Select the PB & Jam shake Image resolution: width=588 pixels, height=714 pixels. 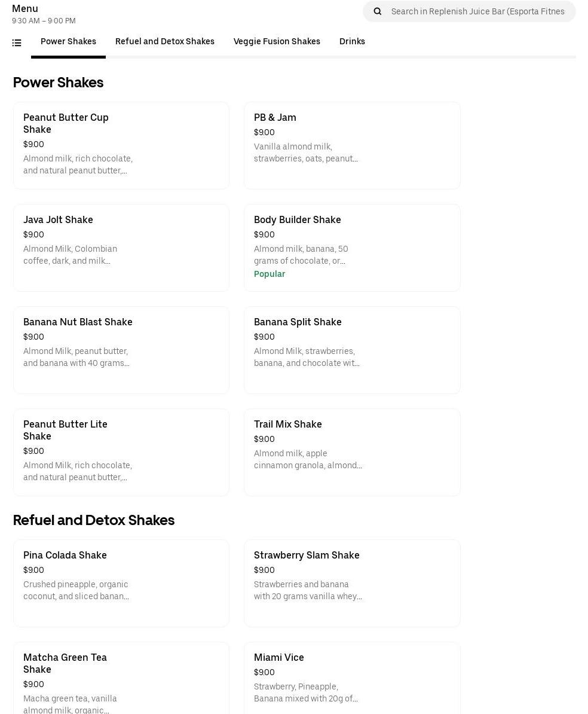352,145
